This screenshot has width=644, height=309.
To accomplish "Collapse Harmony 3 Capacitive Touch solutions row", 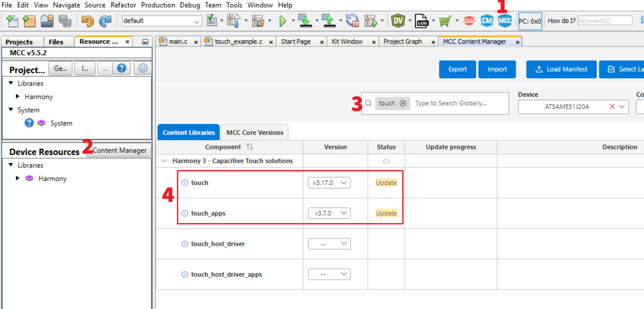I will (164, 161).
